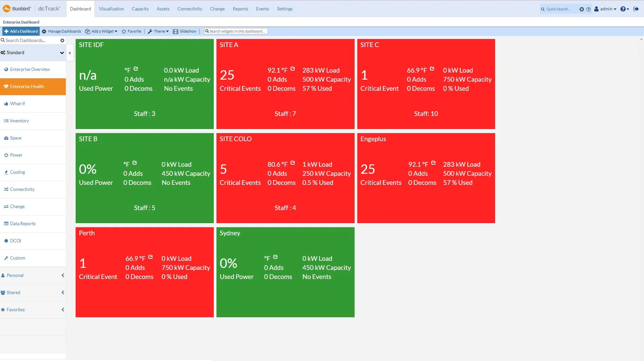Open the Space section in sidebar
Viewport: 644px width, 361px height.
point(15,138)
